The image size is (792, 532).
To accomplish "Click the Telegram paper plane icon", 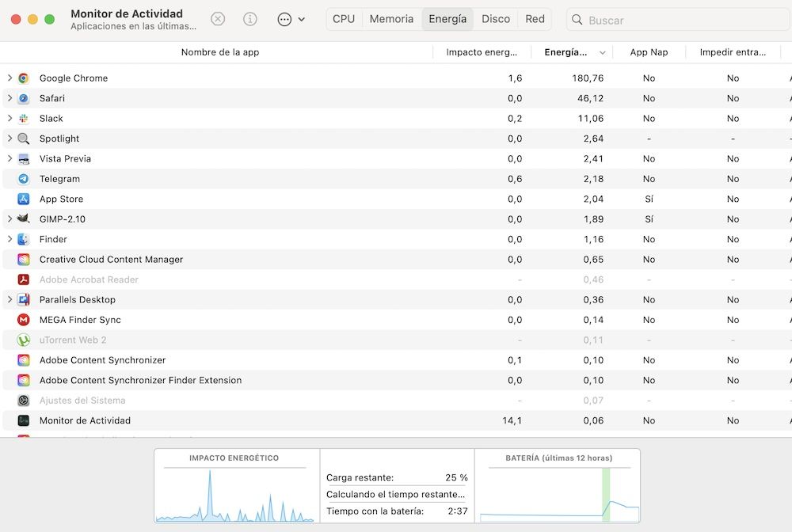I will (24, 178).
